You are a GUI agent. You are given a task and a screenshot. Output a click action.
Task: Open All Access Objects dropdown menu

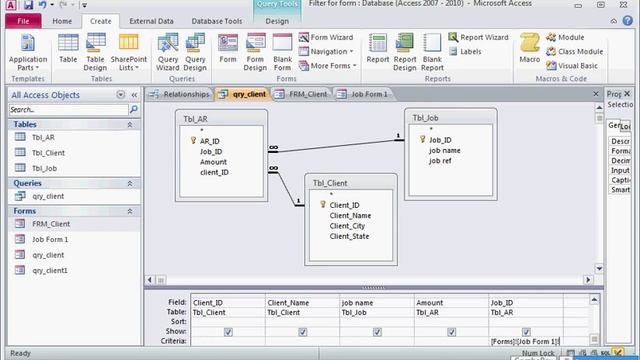coord(120,95)
